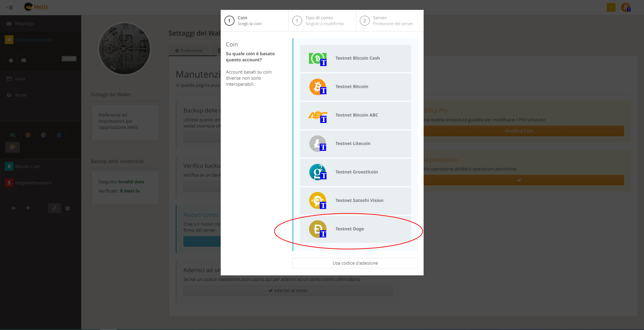Go to Coin wizard step
This screenshot has width=644, height=330.
point(254,21)
